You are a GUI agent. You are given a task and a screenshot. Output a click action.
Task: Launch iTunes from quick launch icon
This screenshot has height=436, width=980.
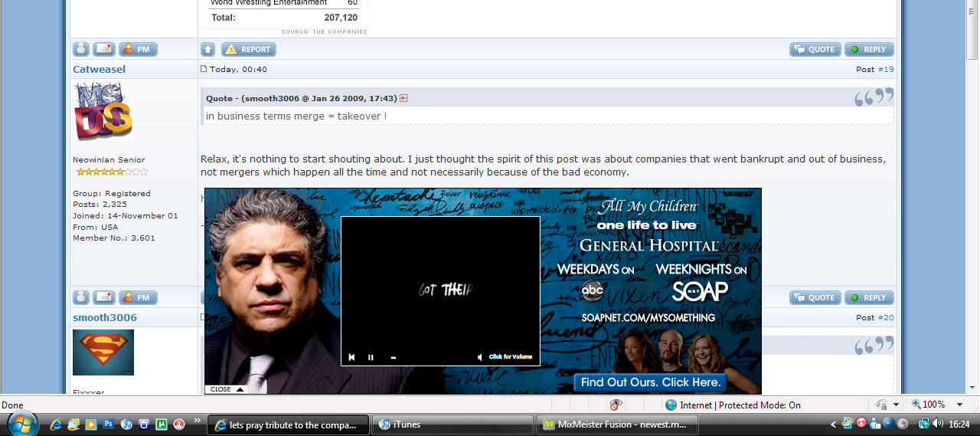126,424
